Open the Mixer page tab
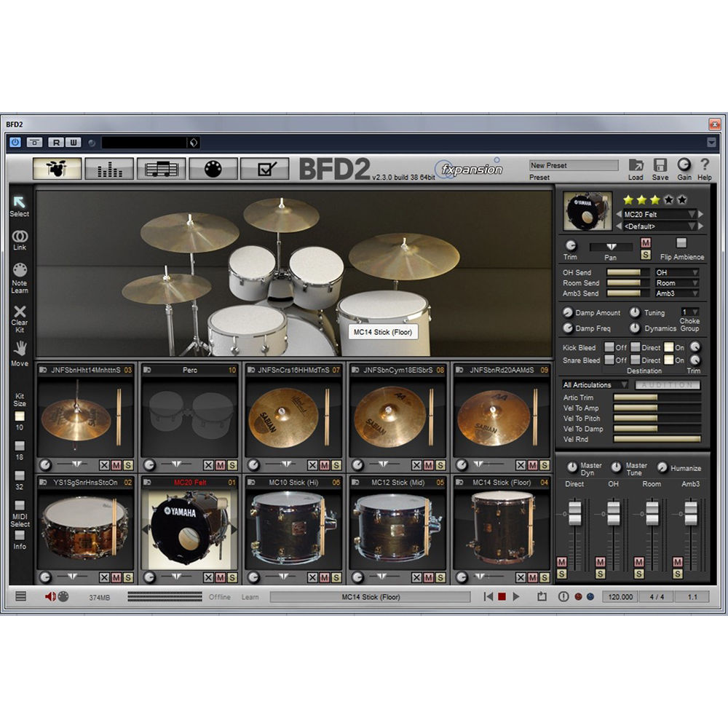The width and height of the screenshot is (728, 728). (110, 169)
